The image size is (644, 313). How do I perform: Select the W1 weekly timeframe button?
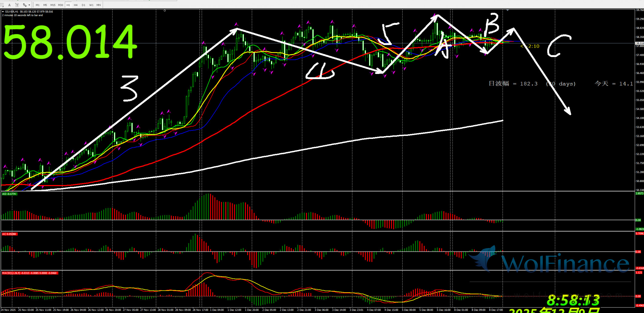(x=91, y=5)
